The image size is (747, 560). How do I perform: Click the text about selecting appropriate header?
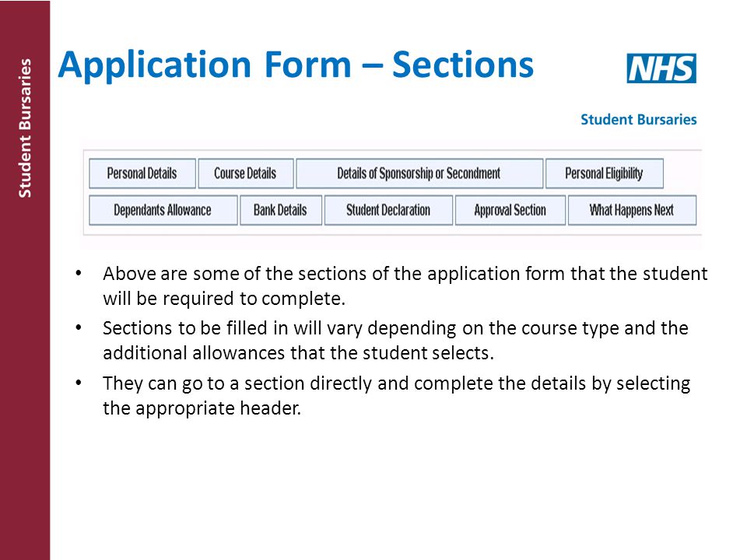[396, 396]
